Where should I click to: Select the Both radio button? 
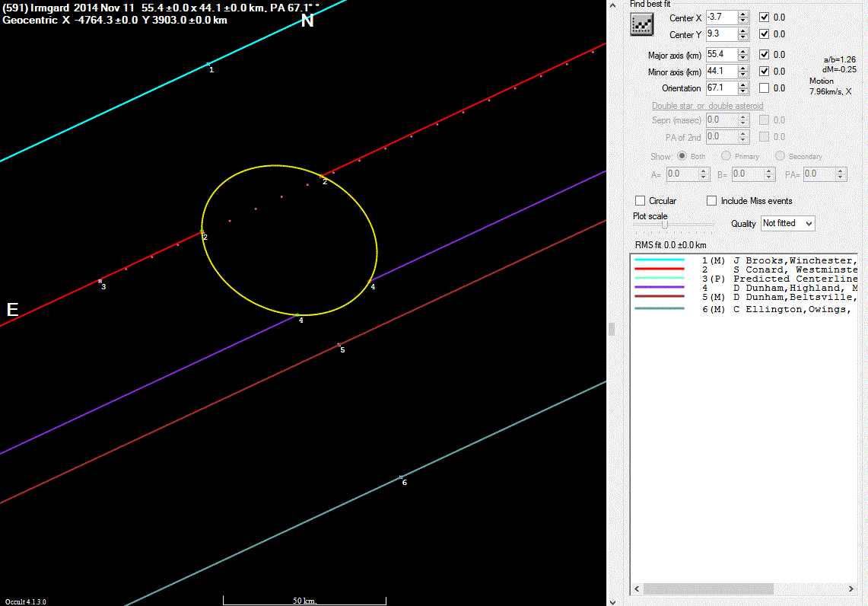coord(682,155)
